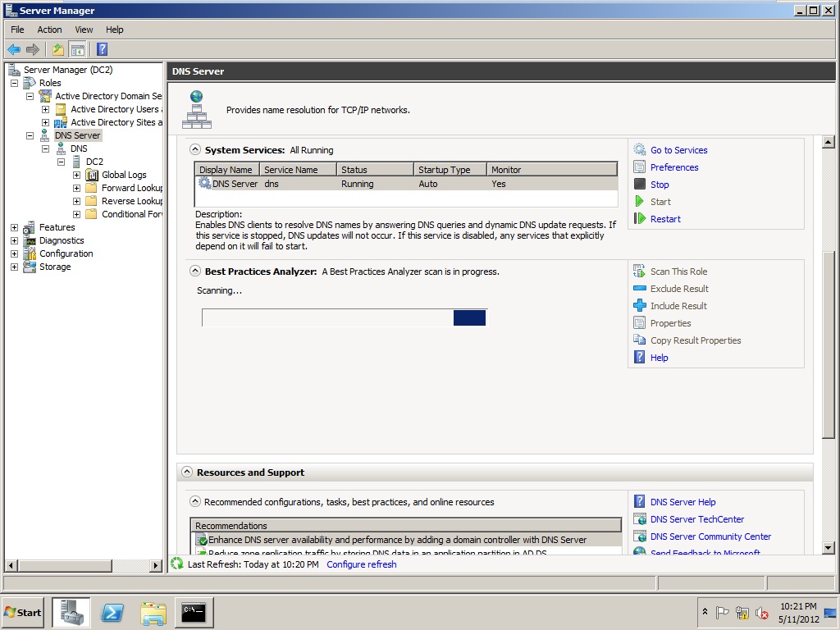The width and height of the screenshot is (840, 630).
Task: Select the Enhance DNS server availability recommendation
Action: (406, 540)
